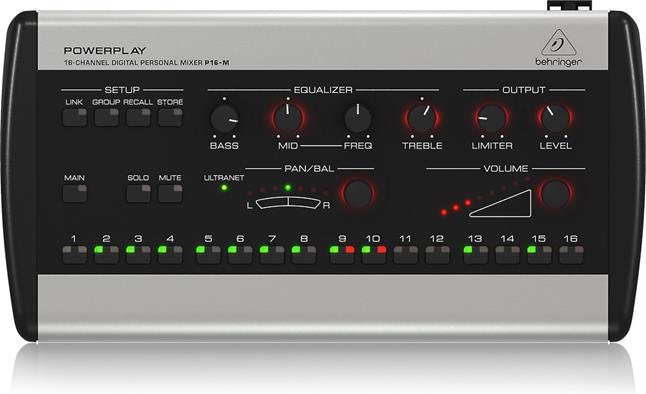Click the BASS equalizer knob
646x394 pixels.
[x=225, y=118]
